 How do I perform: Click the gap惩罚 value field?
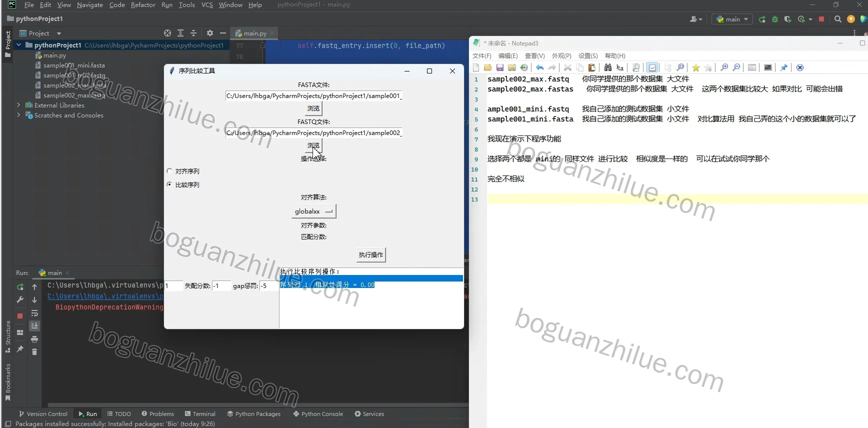coord(269,285)
